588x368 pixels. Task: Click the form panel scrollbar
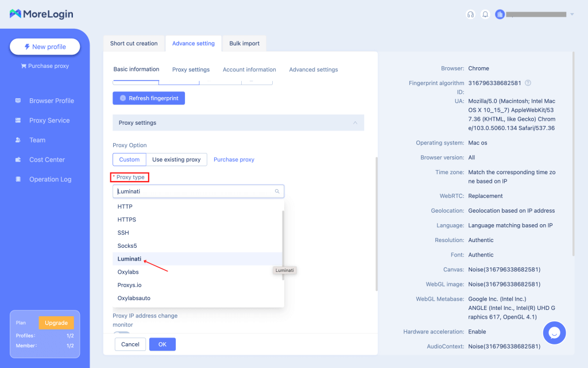[x=376, y=224]
